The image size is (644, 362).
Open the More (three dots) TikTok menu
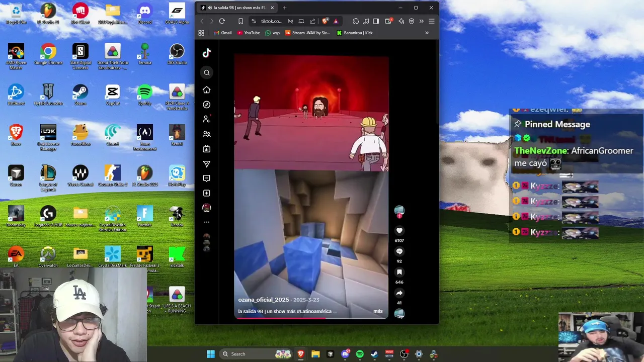tap(207, 222)
